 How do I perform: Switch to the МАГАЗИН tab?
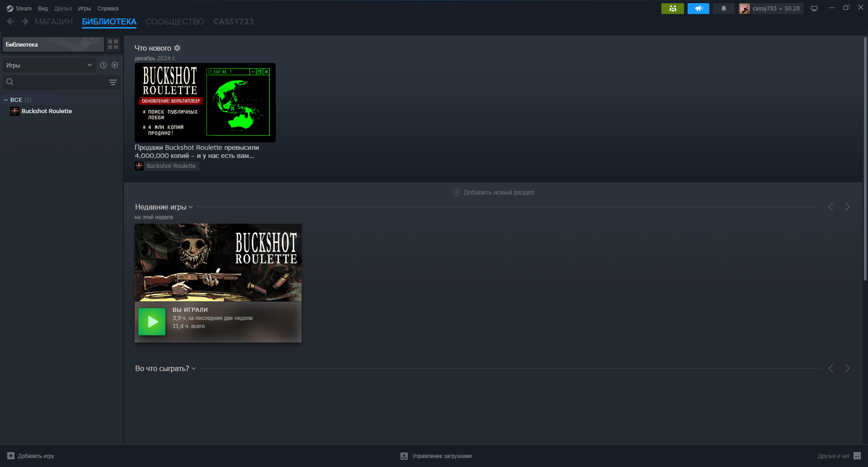[x=54, y=22]
